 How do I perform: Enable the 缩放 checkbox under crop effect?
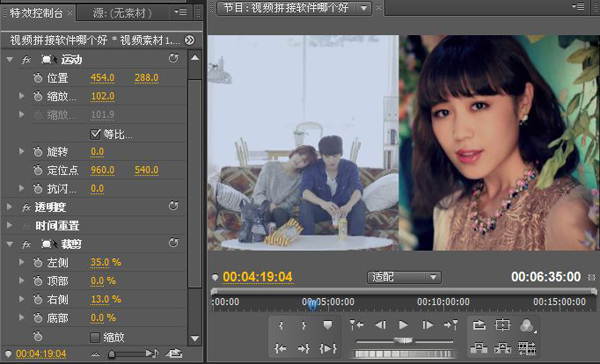95,337
